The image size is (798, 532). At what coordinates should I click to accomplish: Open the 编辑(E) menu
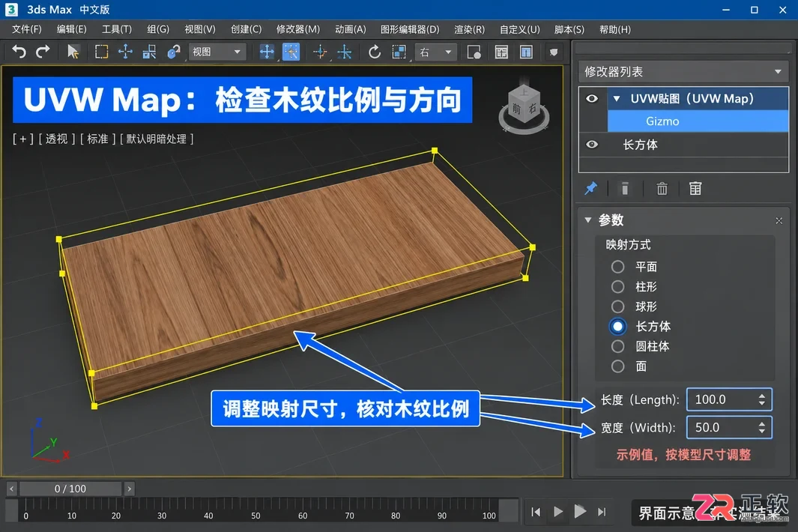71,29
